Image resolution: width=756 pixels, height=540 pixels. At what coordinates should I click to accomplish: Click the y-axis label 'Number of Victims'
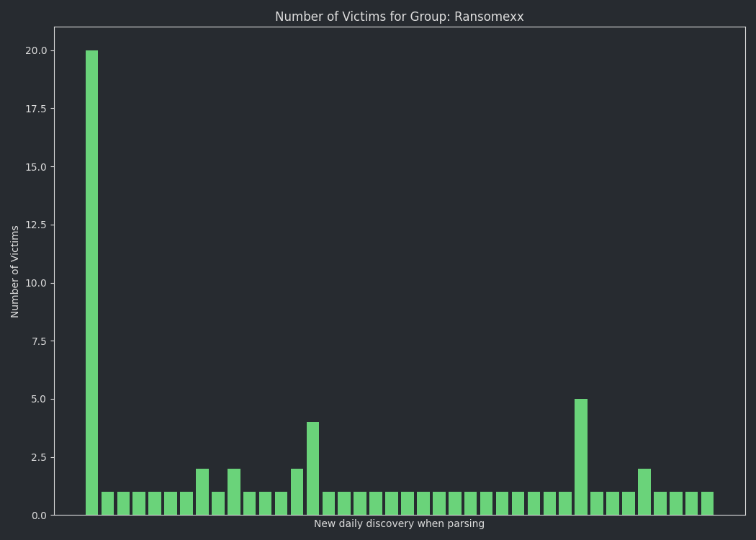[14, 271]
